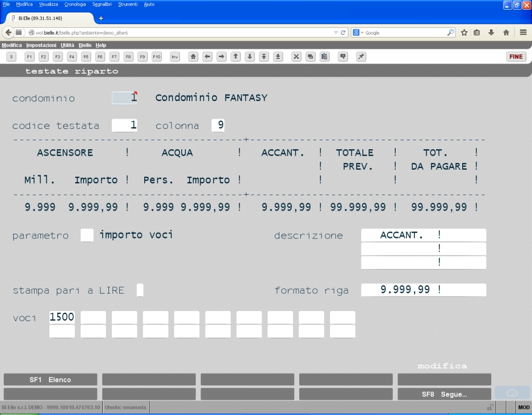Screen dimensions: 532x415
Task: Open the Cronologia browser menu
Action: coord(75,5)
